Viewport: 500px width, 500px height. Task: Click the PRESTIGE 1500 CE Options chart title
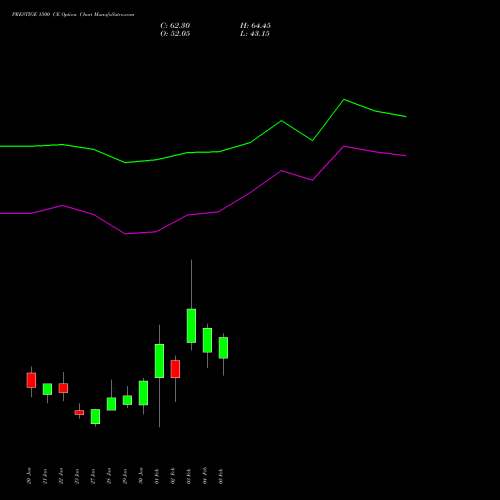point(73,15)
